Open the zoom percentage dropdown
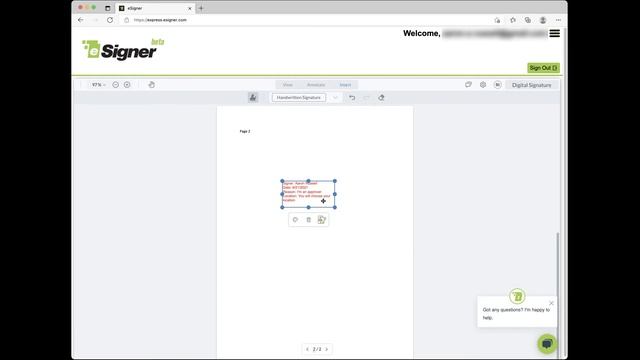 tap(99, 85)
